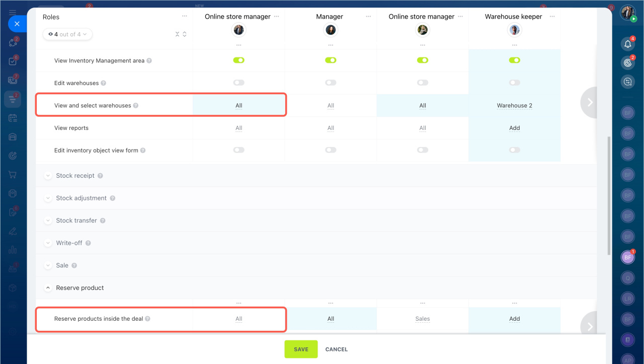The image size is (644, 364).
Task: Click Warehouse keeper role avatar in header
Action: click(x=514, y=30)
